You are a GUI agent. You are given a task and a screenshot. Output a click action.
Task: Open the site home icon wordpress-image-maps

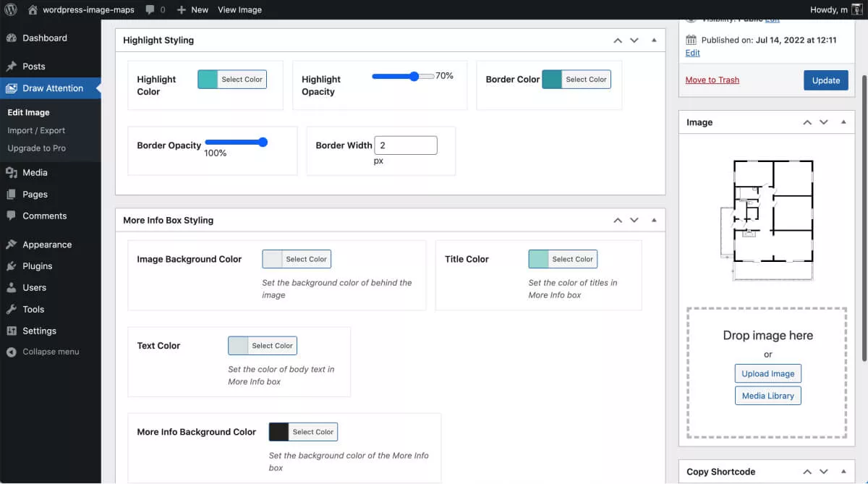(x=33, y=9)
